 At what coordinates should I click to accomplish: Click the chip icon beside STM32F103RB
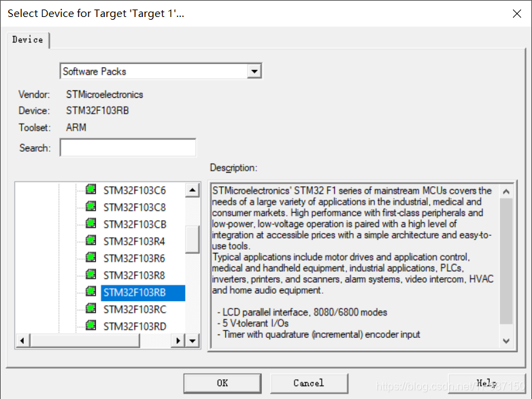[90, 291]
